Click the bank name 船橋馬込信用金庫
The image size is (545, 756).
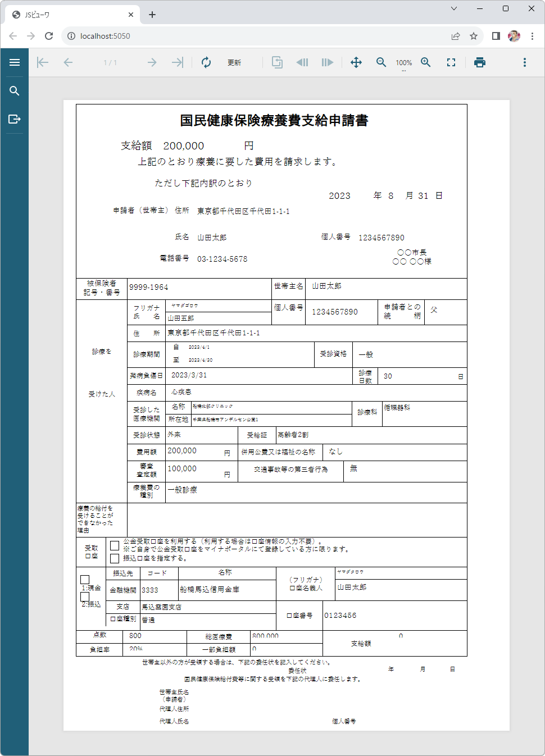(x=210, y=589)
